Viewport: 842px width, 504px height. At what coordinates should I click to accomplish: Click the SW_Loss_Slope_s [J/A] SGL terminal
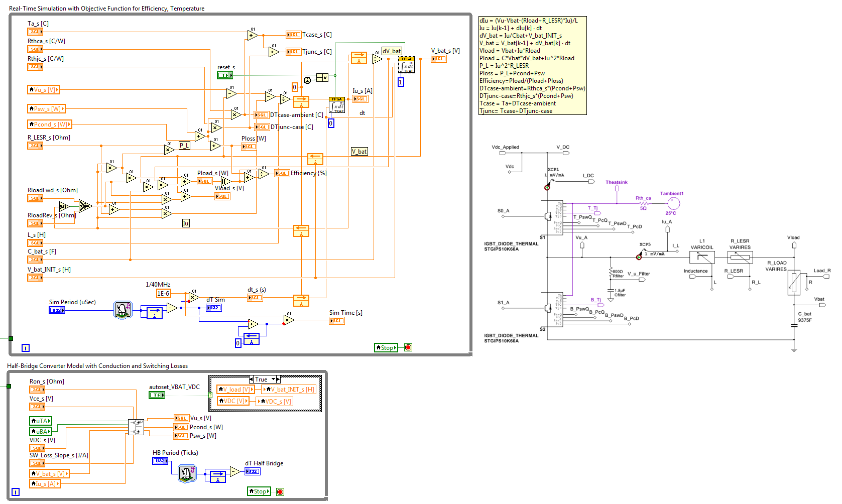[37, 463]
